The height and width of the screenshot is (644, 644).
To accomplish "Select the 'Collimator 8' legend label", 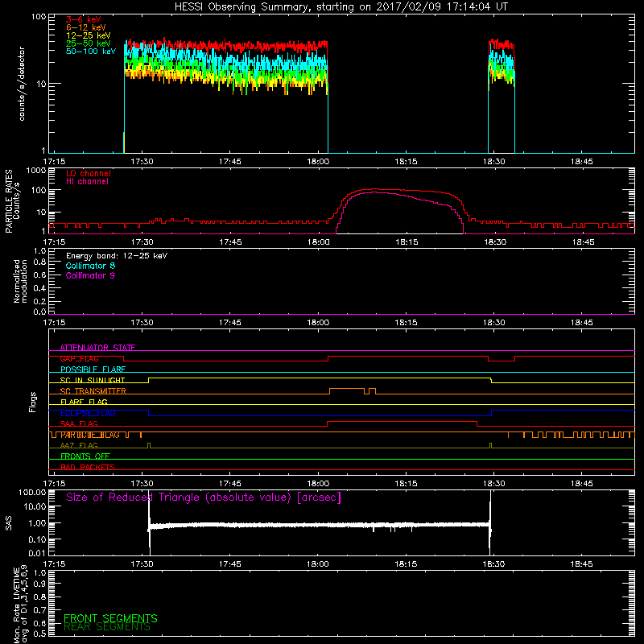I will pos(90,266).
